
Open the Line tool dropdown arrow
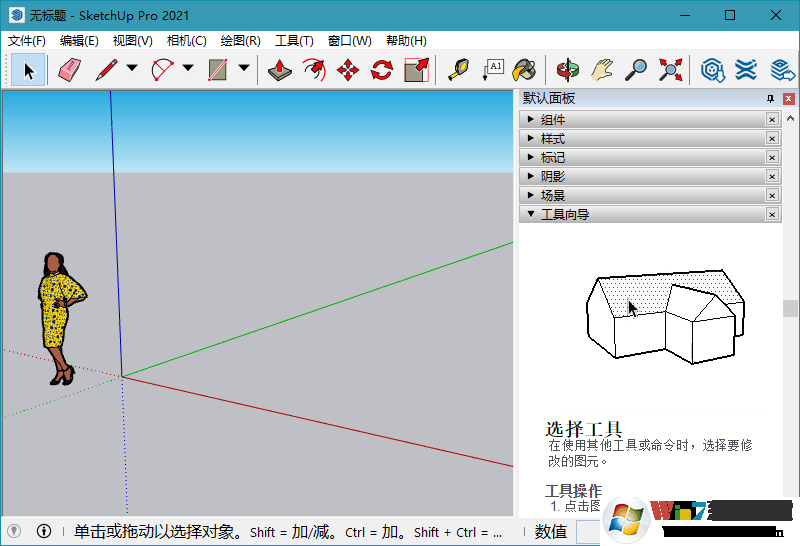click(132, 67)
